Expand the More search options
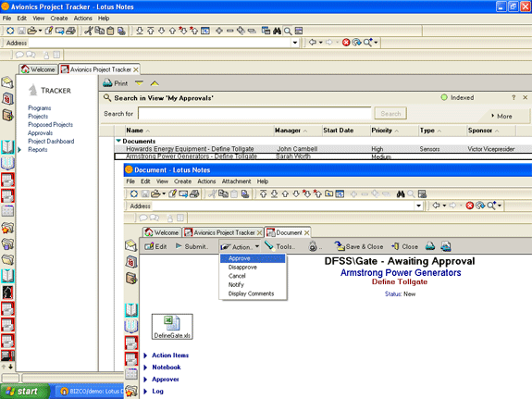 (x=501, y=116)
